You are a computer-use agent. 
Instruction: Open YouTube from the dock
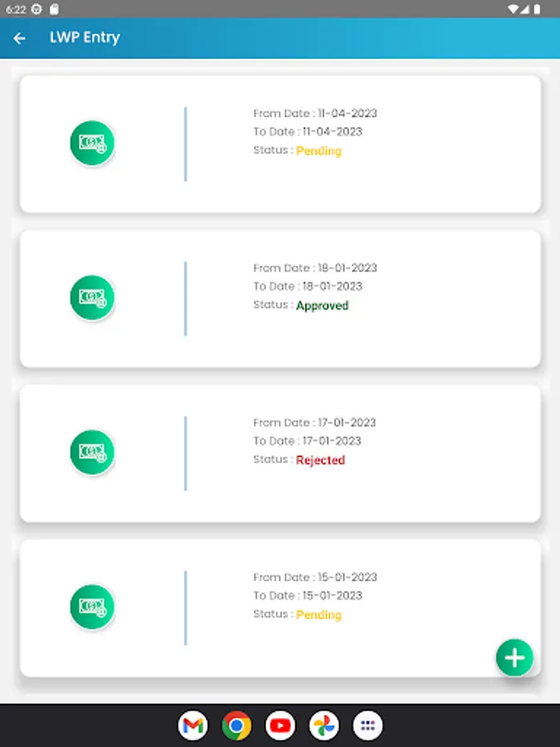(x=280, y=726)
